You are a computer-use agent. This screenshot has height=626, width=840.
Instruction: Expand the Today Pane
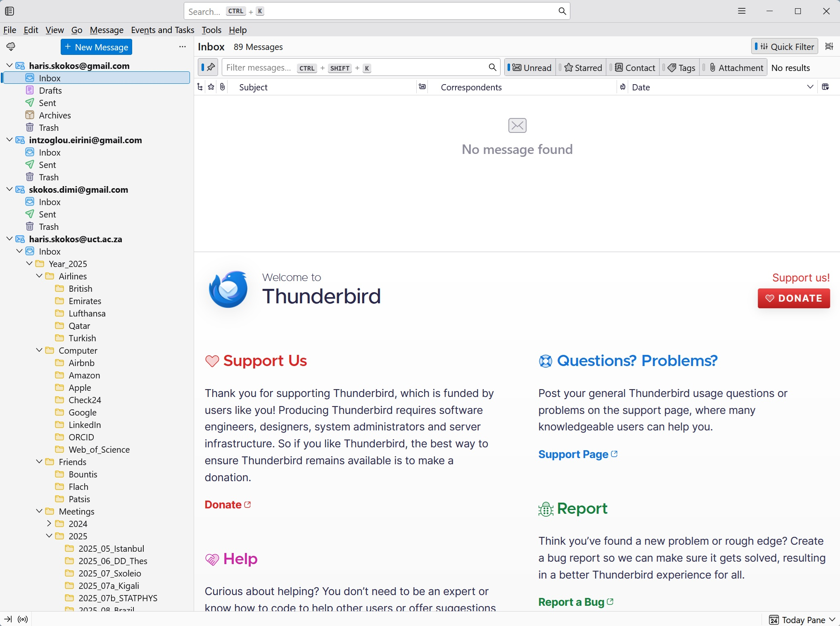click(x=802, y=619)
